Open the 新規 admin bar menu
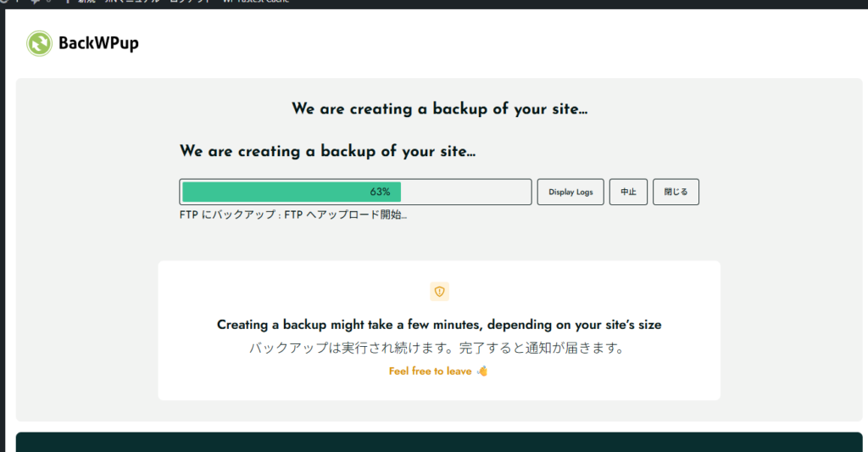Viewport: 868px width, 452px height. point(85,2)
